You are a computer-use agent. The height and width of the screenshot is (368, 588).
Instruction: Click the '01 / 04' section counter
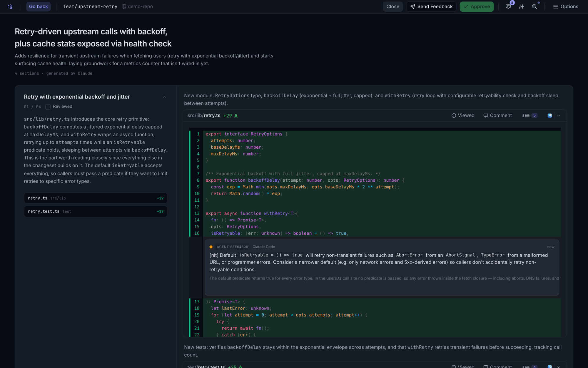point(32,107)
